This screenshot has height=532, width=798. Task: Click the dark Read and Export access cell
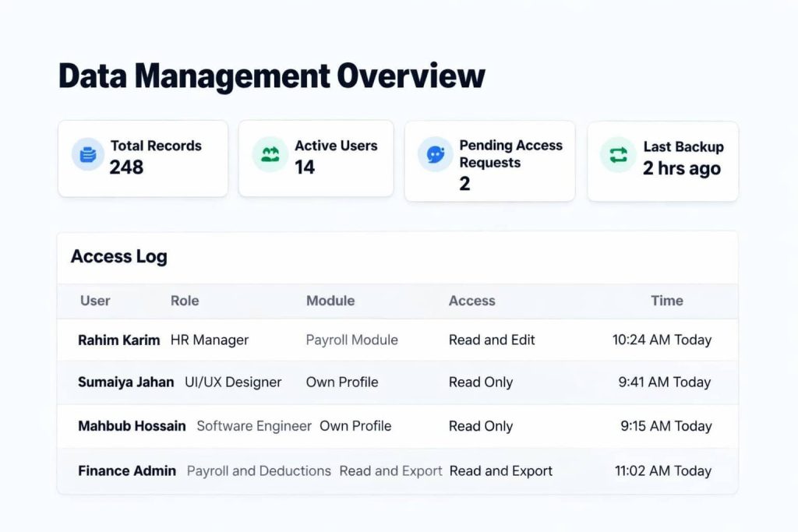pyautogui.click(x=501, y=471)
